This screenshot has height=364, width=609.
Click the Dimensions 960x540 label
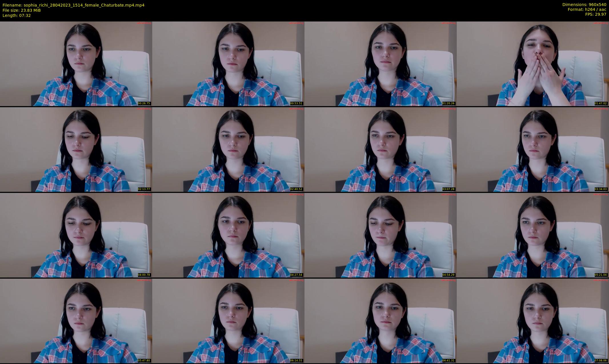[584, 5]
